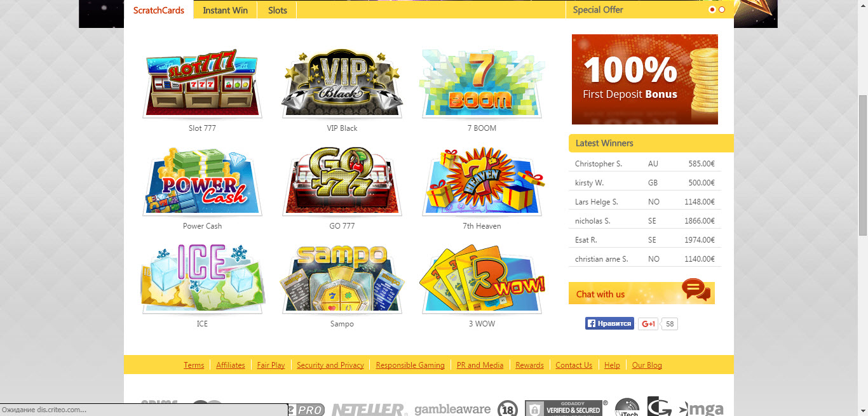Screen dimensions: 868x416
Task: Click the 100% First Deposit Bonus banner
Action: [645, 79]
